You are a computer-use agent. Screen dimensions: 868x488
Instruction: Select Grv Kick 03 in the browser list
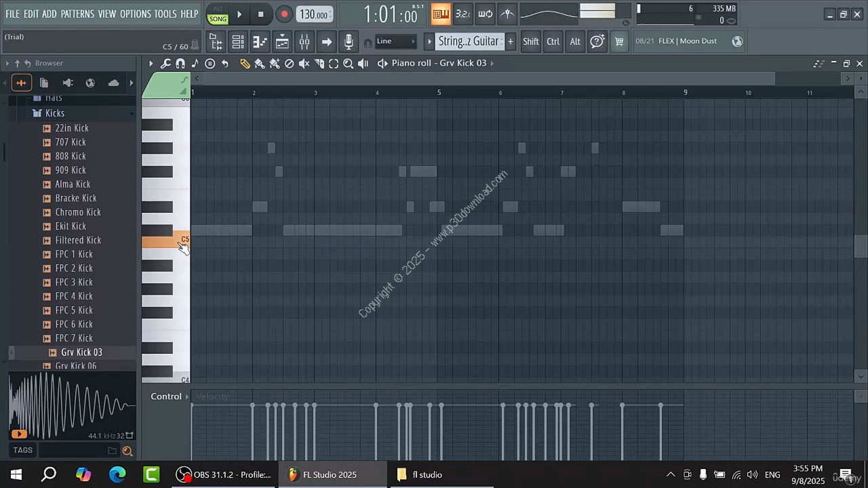(x=81, y=352)
